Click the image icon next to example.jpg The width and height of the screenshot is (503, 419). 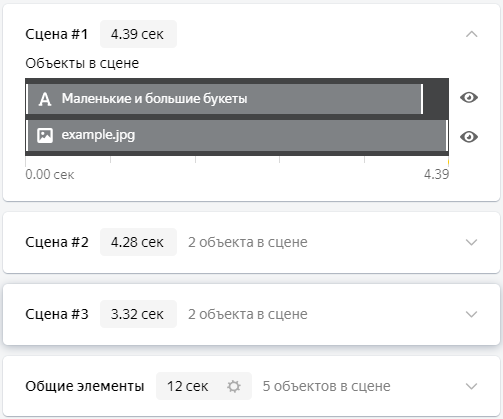click(x=45, y=135)
